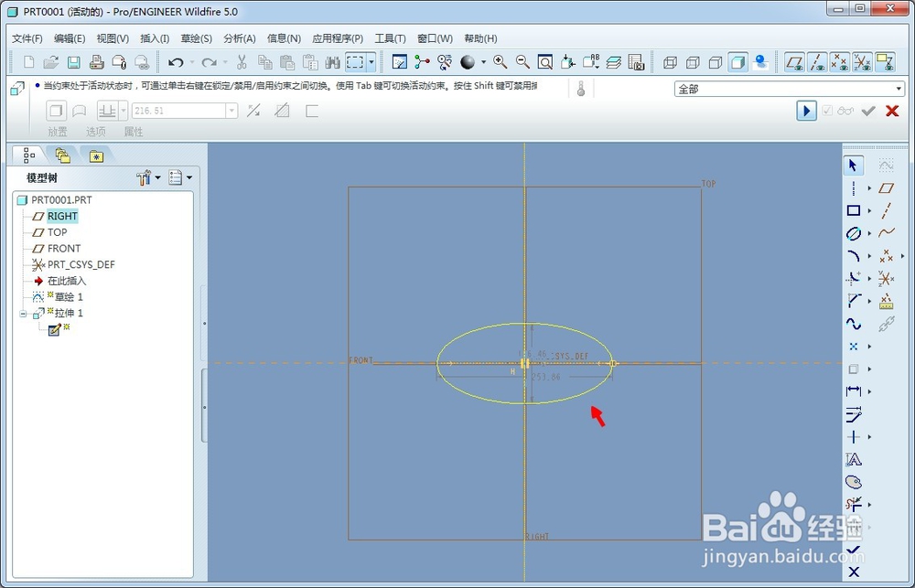Click the Print icon
This screenshot has height=588, width=915.
[96, 62]
